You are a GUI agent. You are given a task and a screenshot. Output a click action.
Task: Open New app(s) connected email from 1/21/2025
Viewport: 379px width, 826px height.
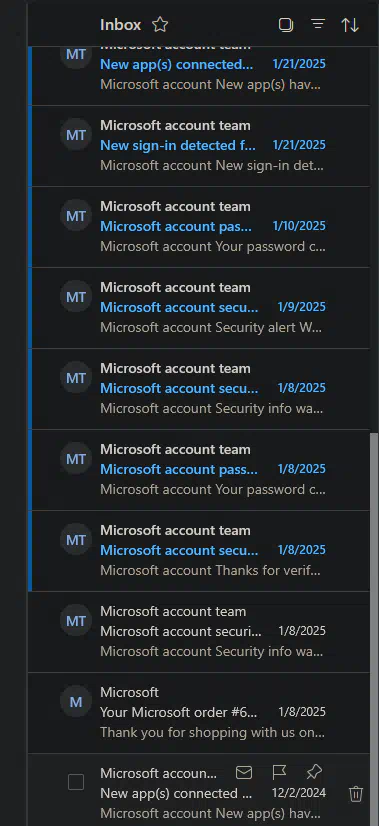coord(200,65)
